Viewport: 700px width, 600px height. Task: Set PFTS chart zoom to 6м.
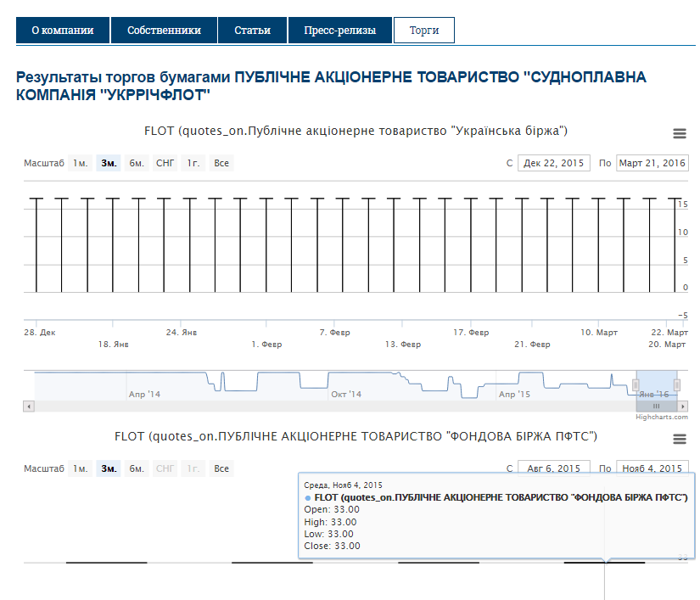(137, 468)
